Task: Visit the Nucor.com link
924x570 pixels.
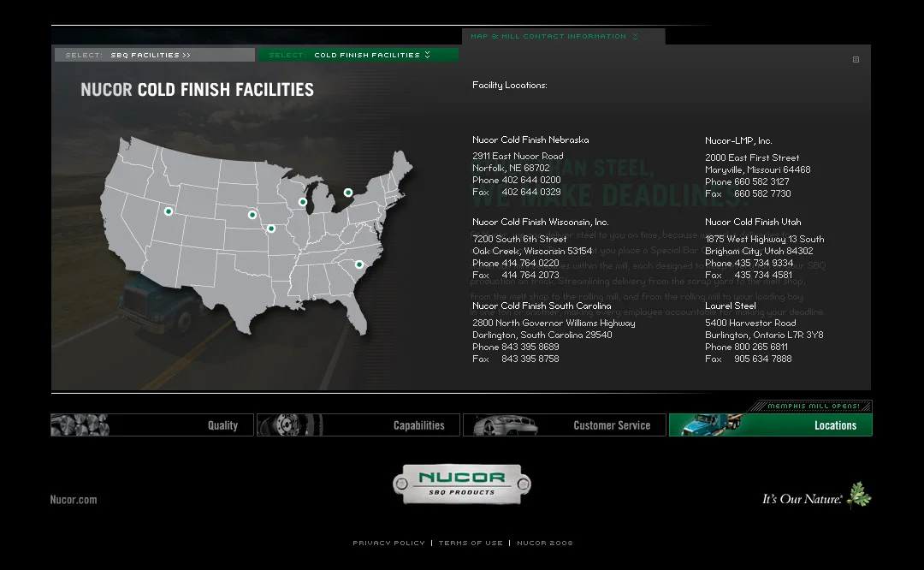Action: 74,499
